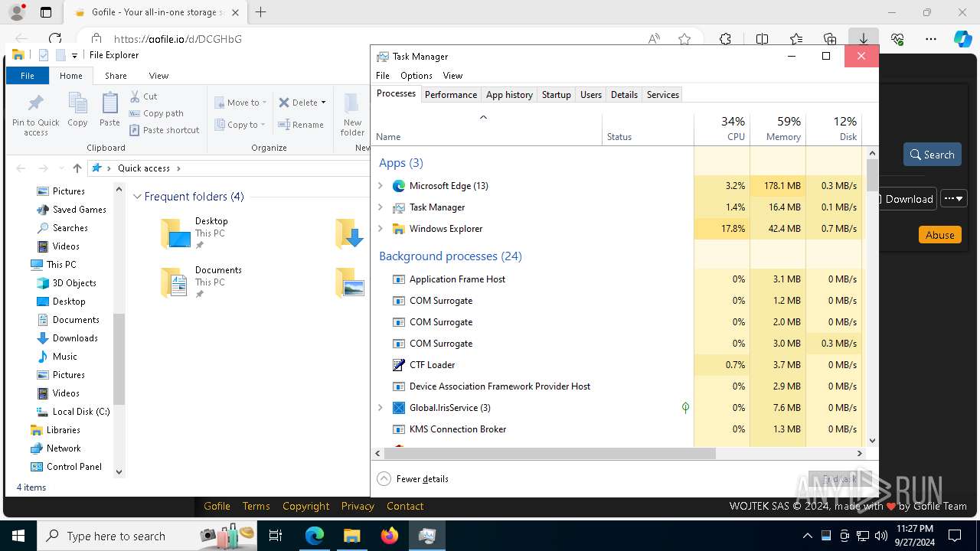Switch to Users tab
980x551 pixels.
(591, 95)
